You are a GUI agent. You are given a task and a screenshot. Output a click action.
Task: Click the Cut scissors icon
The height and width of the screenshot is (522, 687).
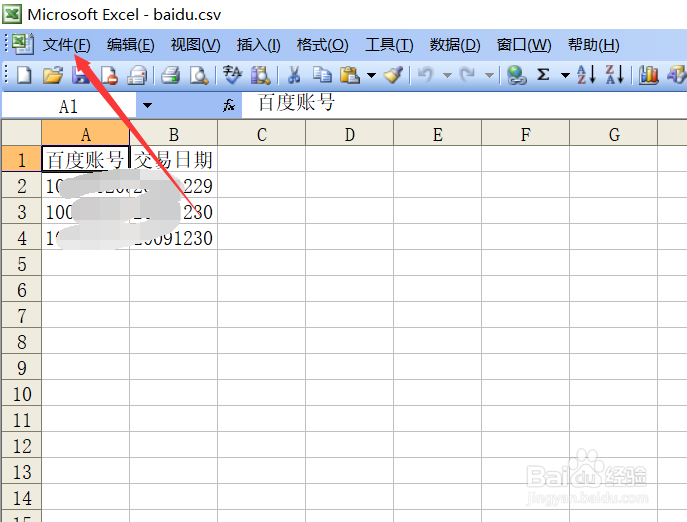[x=294, y=75]
